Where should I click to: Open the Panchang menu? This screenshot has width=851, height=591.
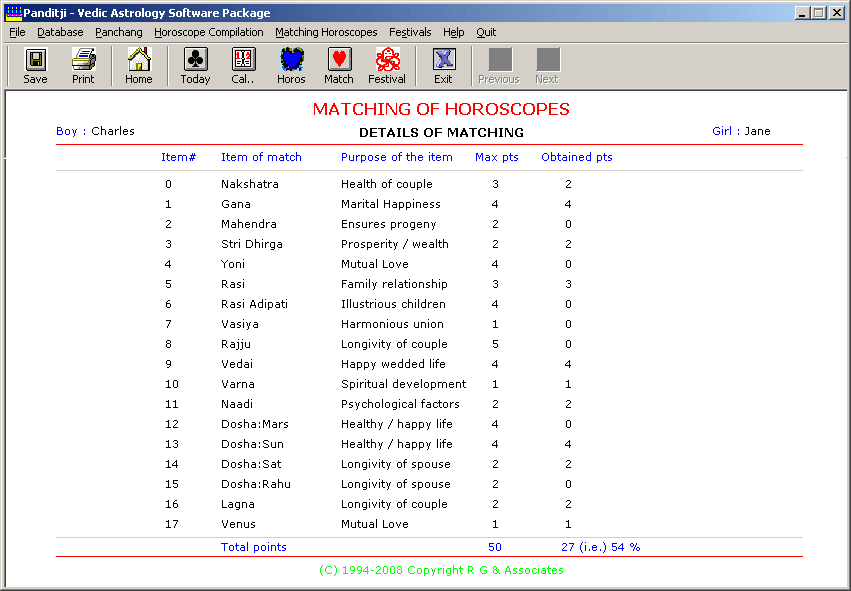(x=119, y=32)
